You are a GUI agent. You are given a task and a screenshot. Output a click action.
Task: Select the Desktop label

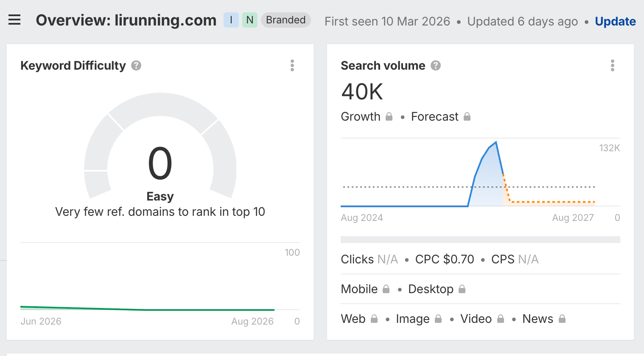click(x=431, y=289)
